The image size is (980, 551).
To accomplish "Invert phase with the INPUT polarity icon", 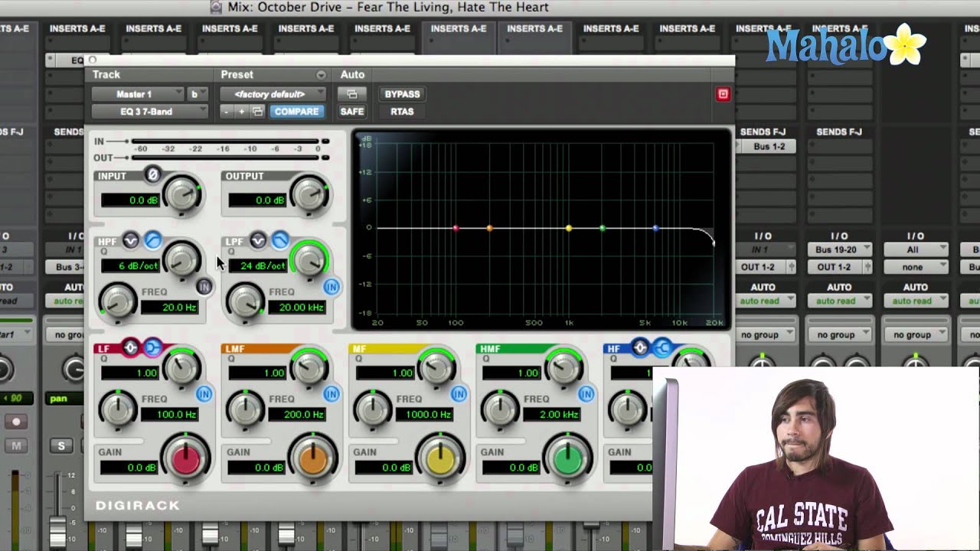I will 152,174.
